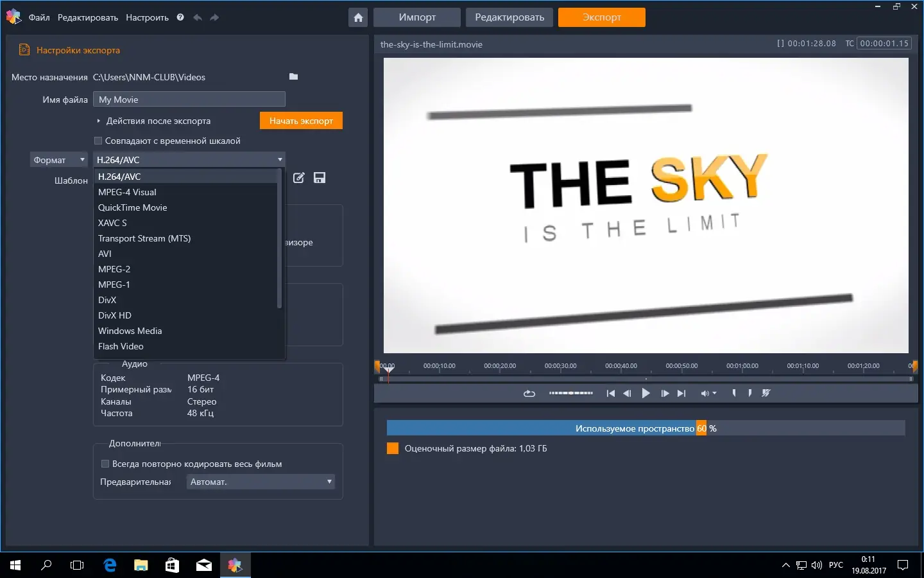Click the Home button in the toolbar

tap(358, 17)
